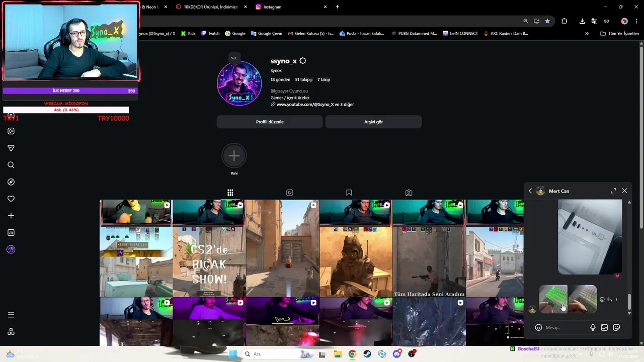Click the 'Arşivi gör' button

(373, 122)
